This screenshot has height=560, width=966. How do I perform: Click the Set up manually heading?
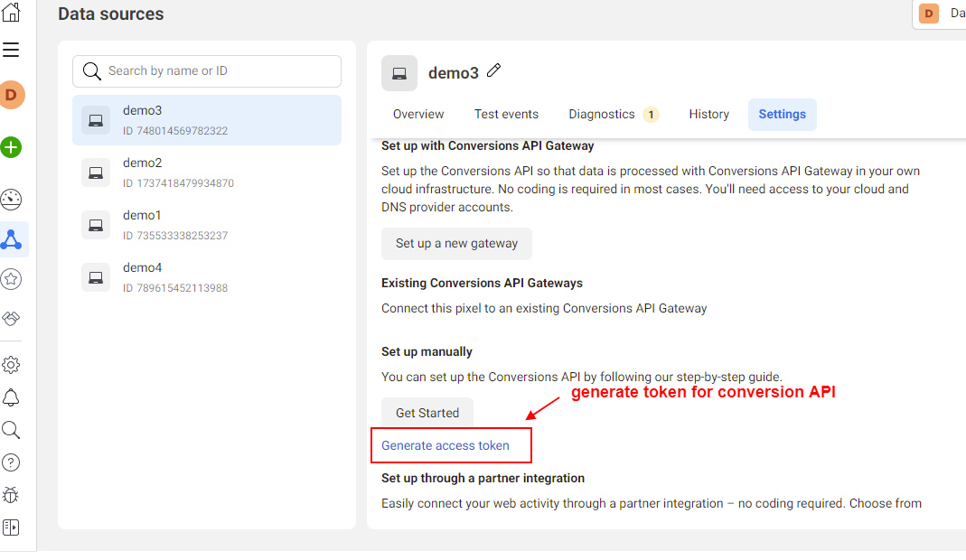point(427,351)
